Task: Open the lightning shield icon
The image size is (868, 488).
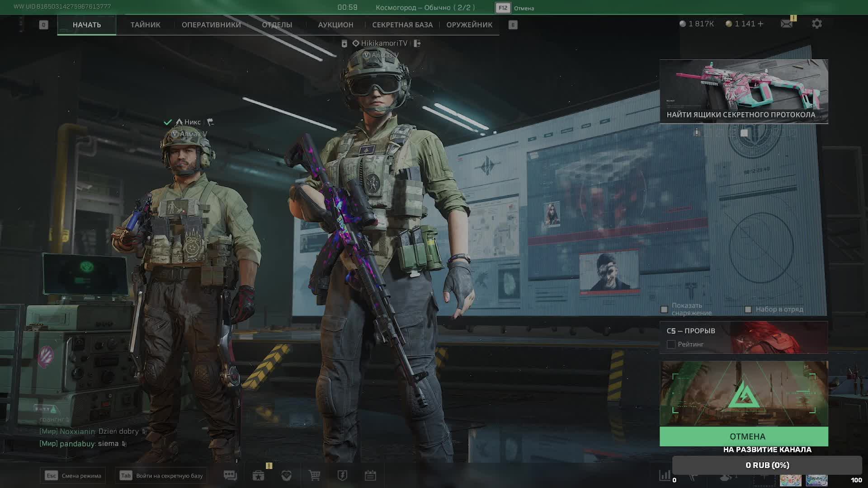Action: pos(342,475)
